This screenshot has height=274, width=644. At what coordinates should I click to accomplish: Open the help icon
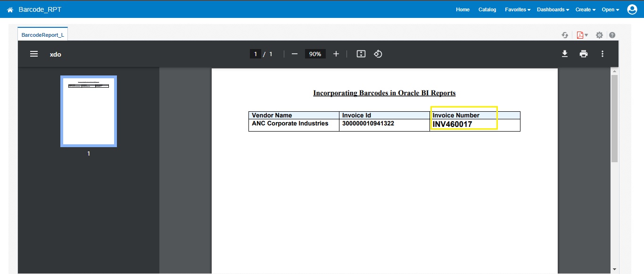click(611, 34)
